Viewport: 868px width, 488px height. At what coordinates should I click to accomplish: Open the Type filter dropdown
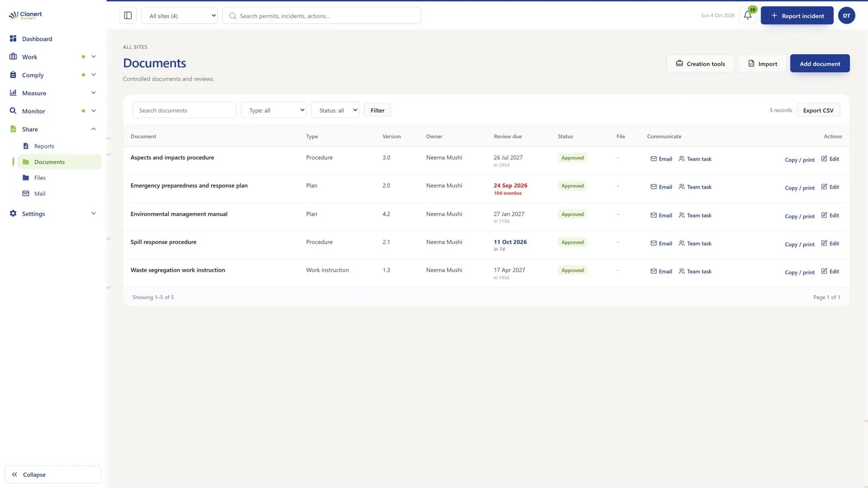coord(273,110)
